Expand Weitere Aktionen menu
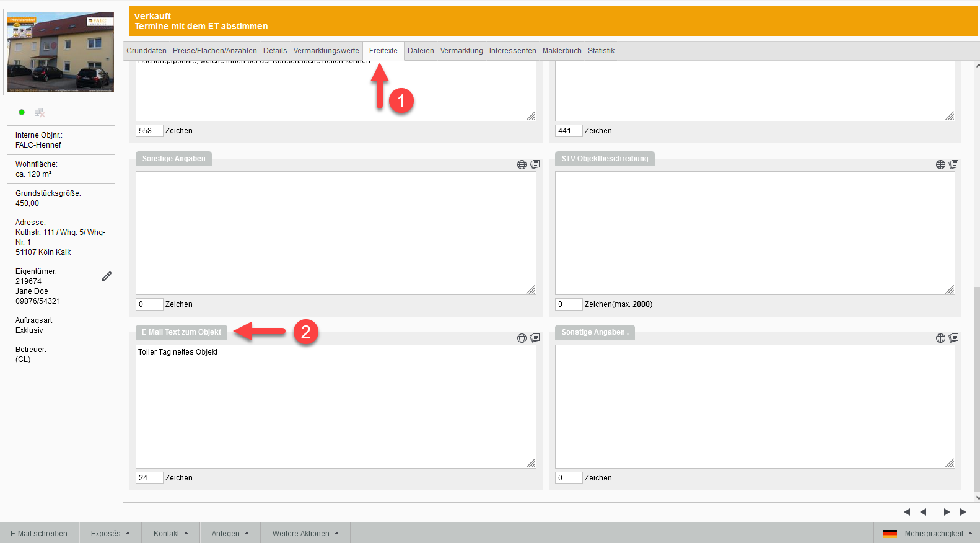 [x=305, y=534]
